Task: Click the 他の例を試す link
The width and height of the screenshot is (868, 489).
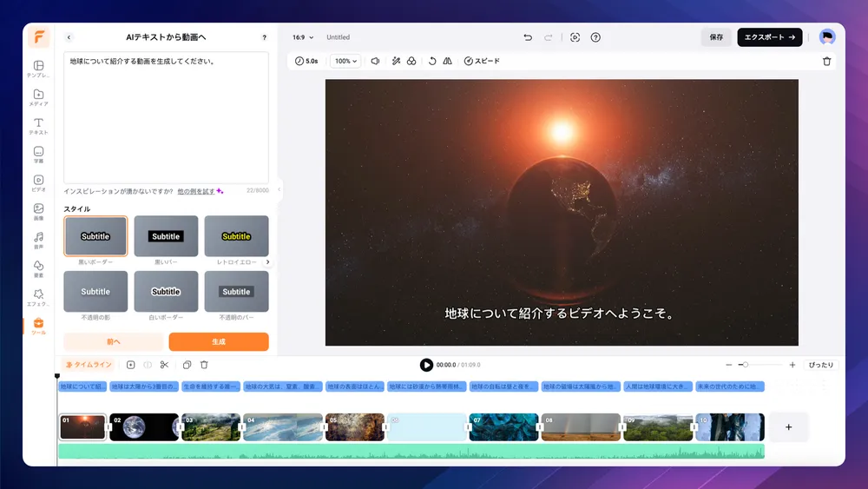Action: coord(196,191)
